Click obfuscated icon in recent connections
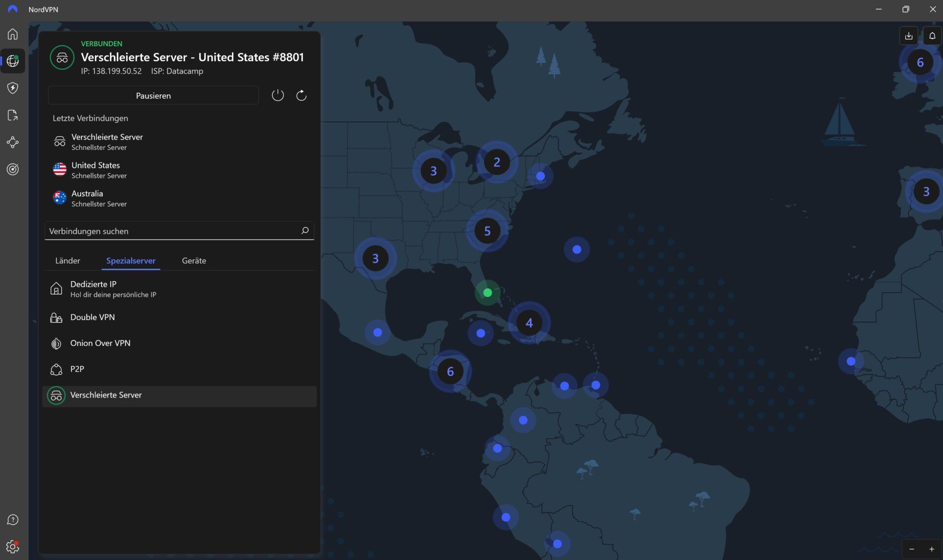The width and height of the screenshot is (943, 560). [59, 141]
